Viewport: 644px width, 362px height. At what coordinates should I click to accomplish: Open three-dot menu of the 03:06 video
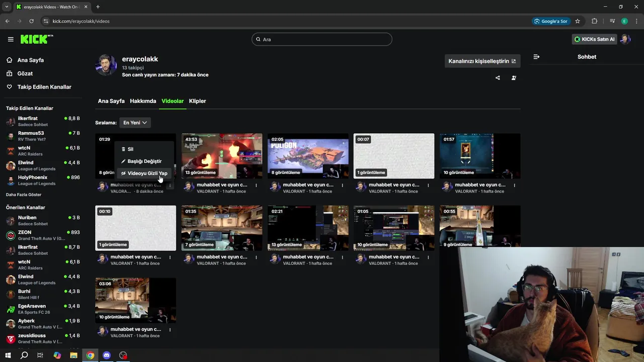click(170, 329)
